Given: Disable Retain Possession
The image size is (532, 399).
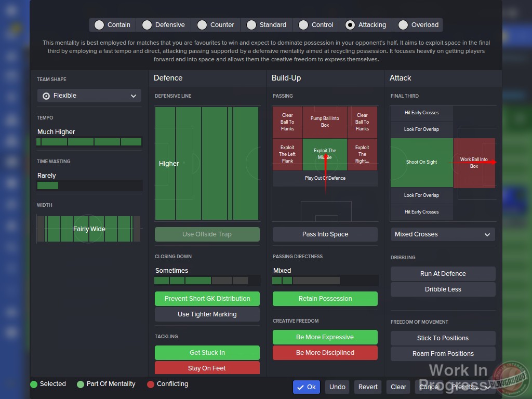Looking at the screenshot, I should coord(325,299).
